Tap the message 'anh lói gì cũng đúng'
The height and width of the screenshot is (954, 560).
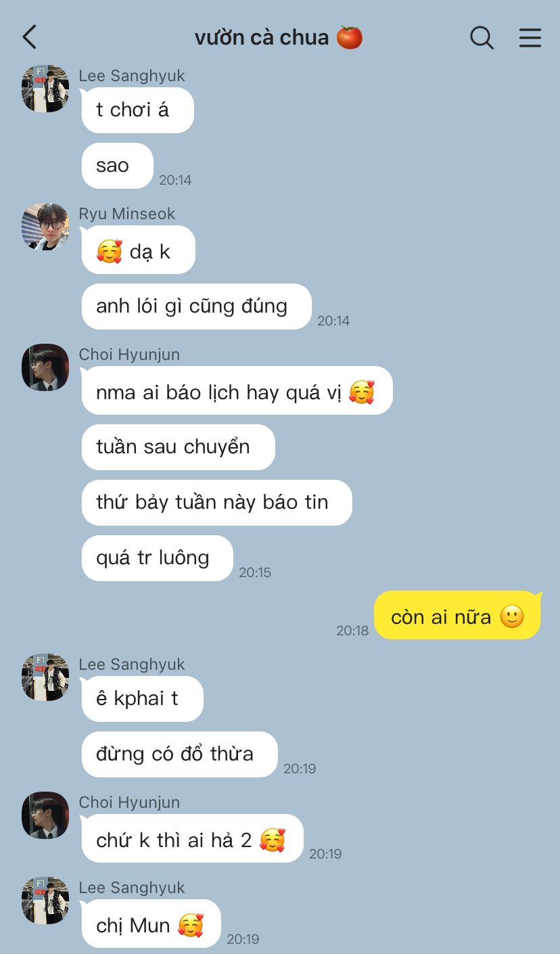click(x=196, y=306)
